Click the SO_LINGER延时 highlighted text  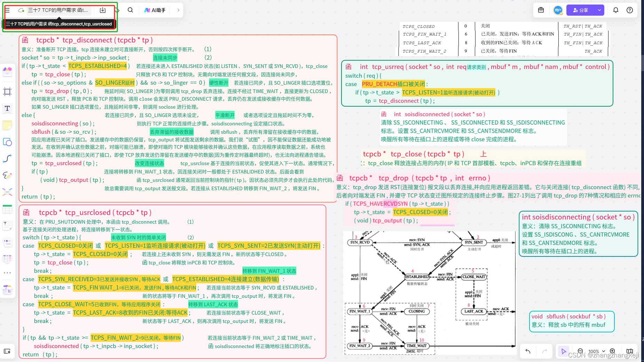pos(115,83)
